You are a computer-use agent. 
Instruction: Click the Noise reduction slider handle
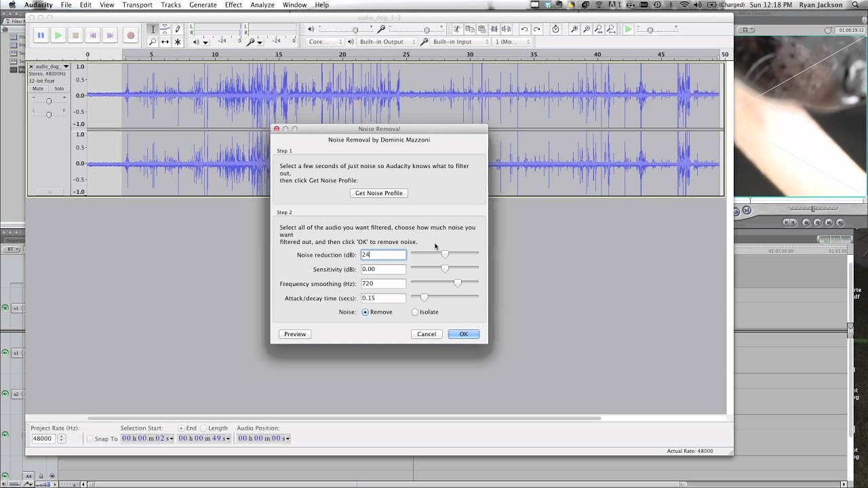click(x=445, y=254)
